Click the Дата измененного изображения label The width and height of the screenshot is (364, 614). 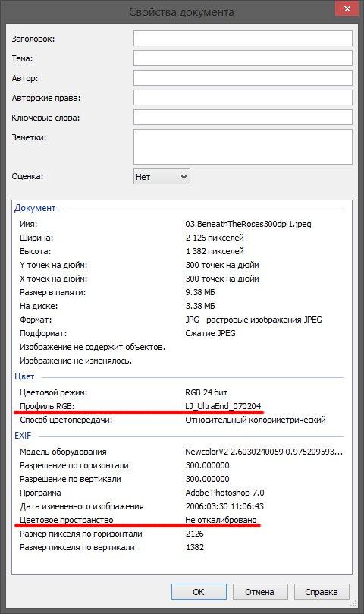click(81, 507)
